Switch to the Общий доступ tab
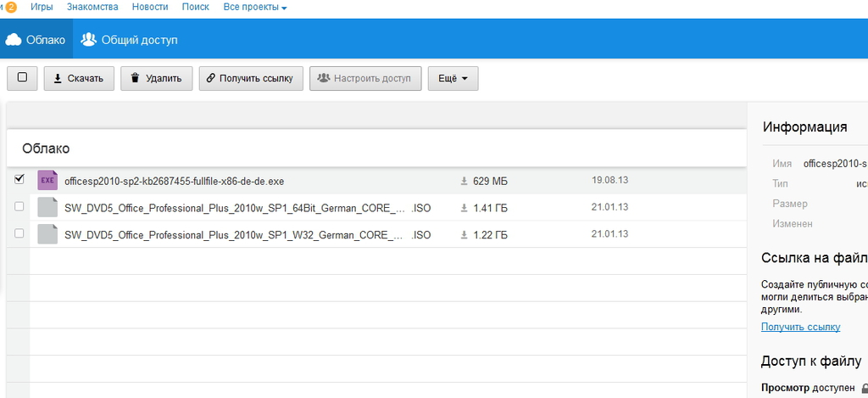This screenshot has width=868, height=398. [130, 40]
